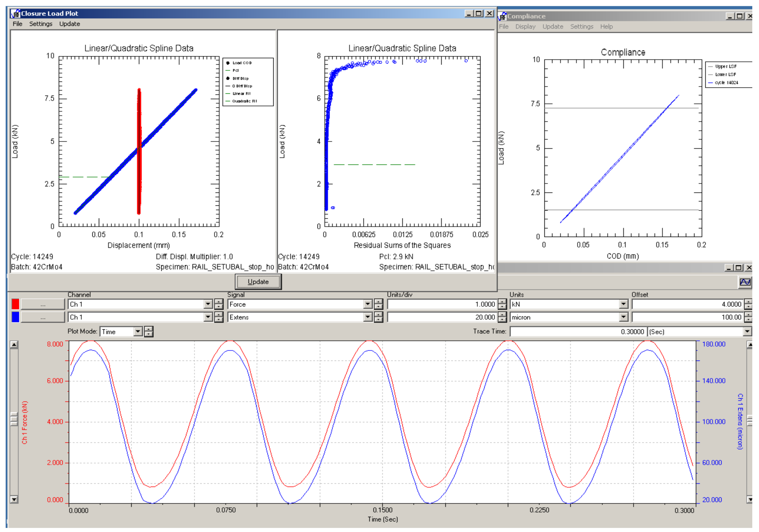
Task: Expand the kN units dropdown
Action: pos(623,304)
